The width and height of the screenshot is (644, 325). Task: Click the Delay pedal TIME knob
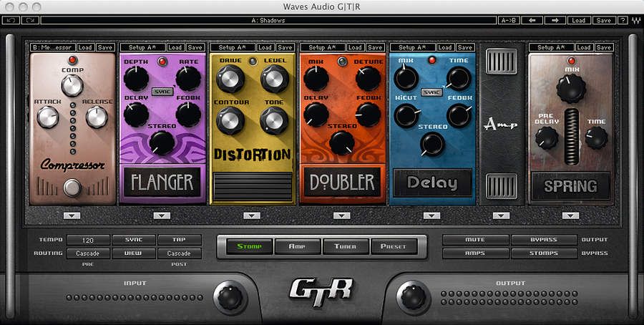[x=459, y=79]
